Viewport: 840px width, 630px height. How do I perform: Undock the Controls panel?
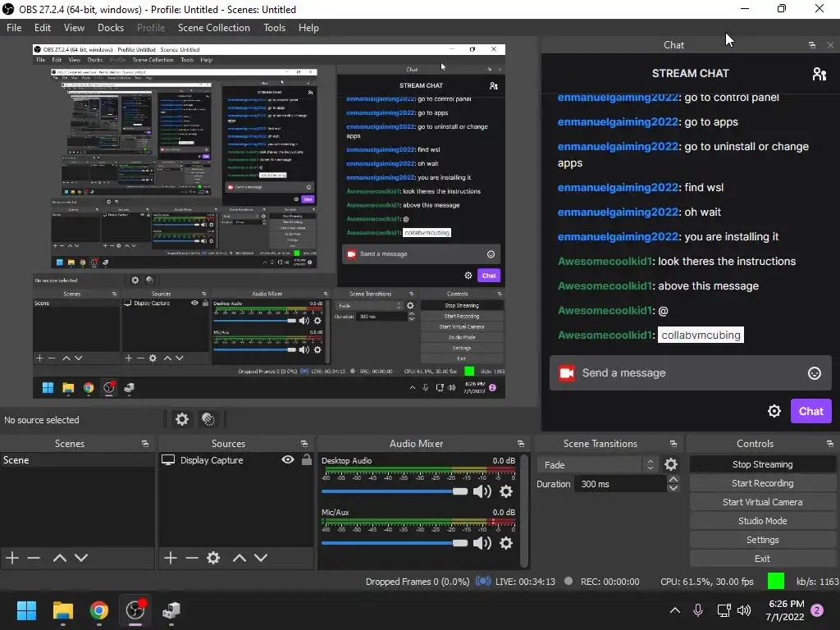pyautogui.click(x=830, y=444)
